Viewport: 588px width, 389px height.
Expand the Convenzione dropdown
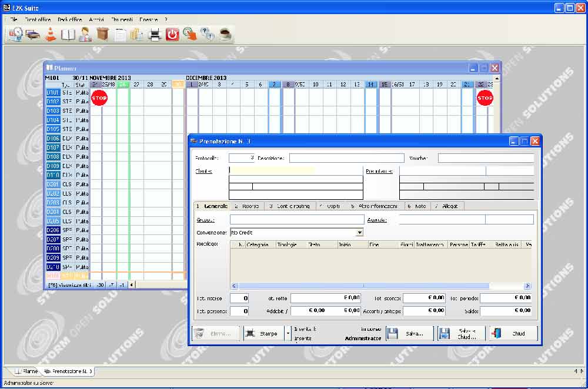(x=359, y=232)
